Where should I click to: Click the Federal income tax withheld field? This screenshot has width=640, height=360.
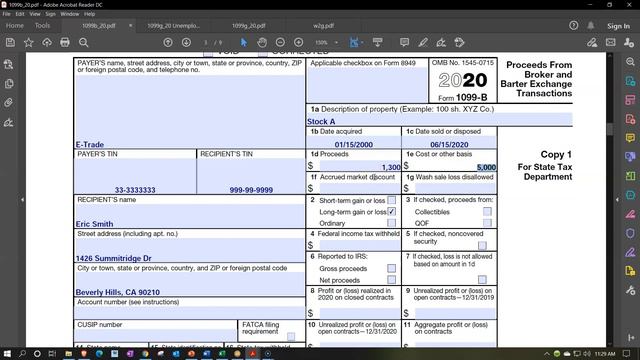(x=360, y=245)
